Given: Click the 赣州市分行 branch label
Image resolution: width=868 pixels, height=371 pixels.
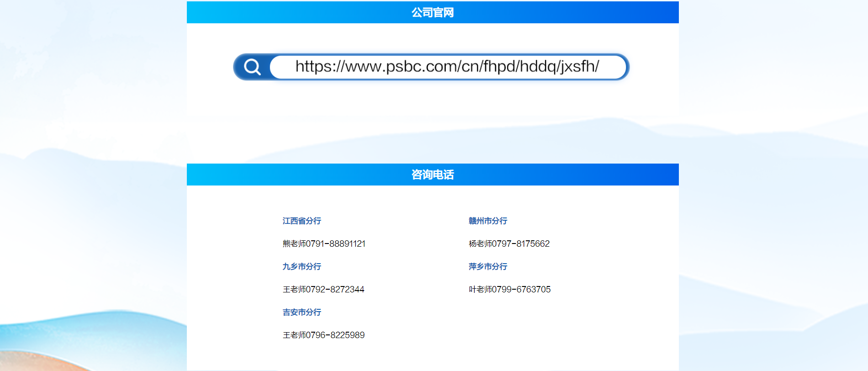Looking at the screenshot, I should (488, 221).
